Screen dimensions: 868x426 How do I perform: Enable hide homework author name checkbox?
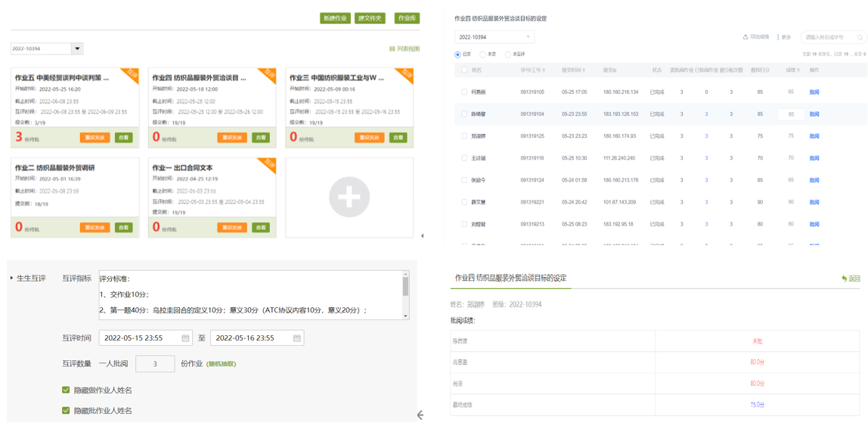point(66,390)
